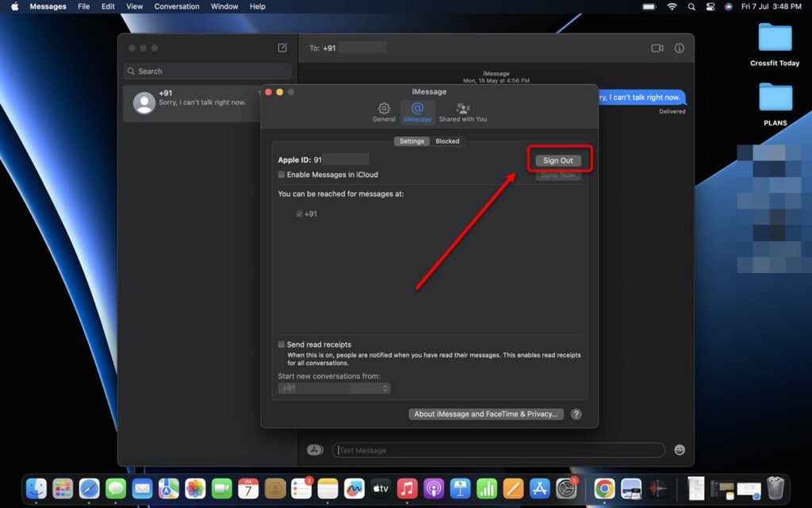Open System Settings from the dock
Image resolution: width=812 pixels, height=508 pixels.
coord(566,488)
